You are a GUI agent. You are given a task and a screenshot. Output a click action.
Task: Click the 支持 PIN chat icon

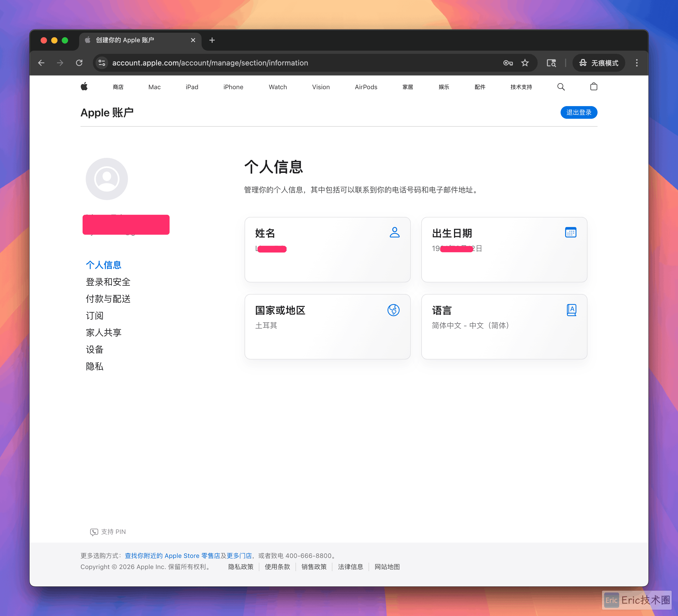pos(94,532)
